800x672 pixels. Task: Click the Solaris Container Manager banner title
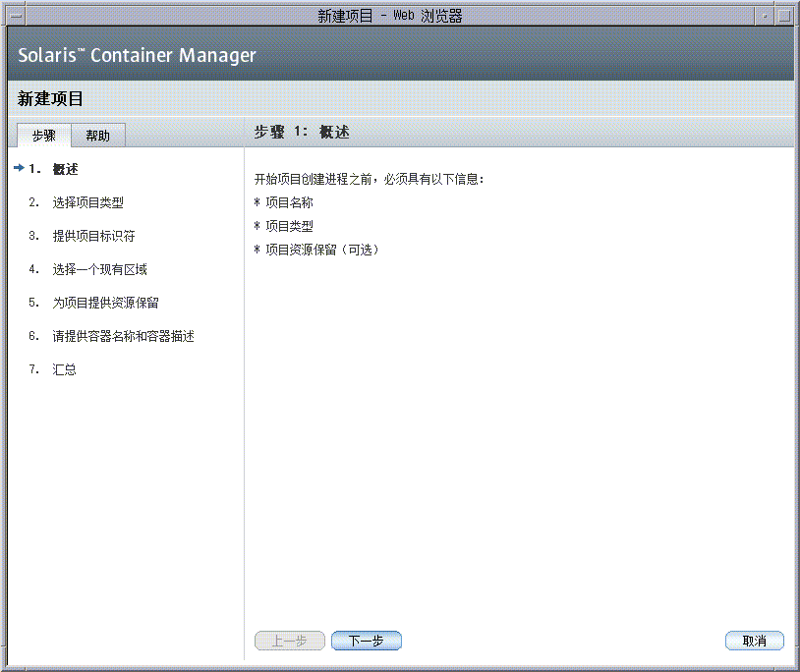click(137, 55)
